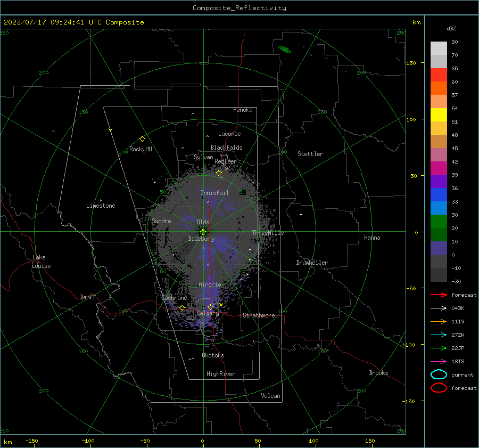This screenshot has width=479, height=448.
Task: Click the Composite_Reflectivity title
Action: 239,8
